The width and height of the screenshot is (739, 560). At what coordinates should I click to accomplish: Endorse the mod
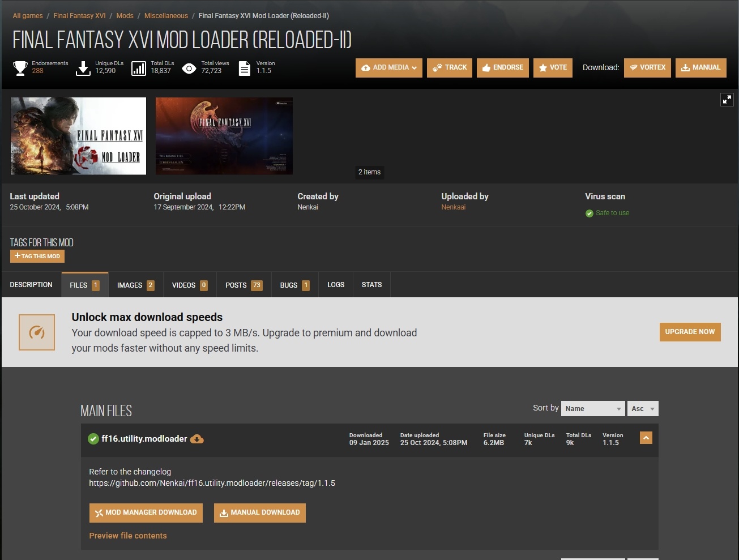click(x=503, y=67)
